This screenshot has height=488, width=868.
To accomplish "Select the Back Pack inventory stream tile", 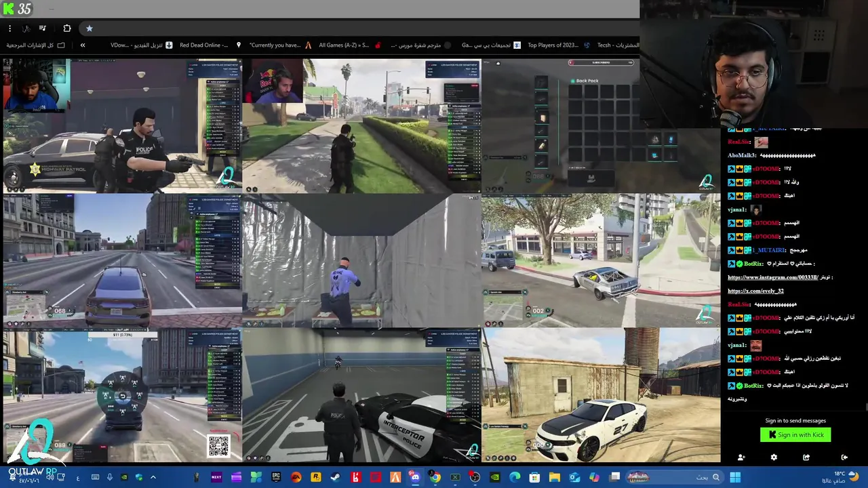I will (560, 126).
